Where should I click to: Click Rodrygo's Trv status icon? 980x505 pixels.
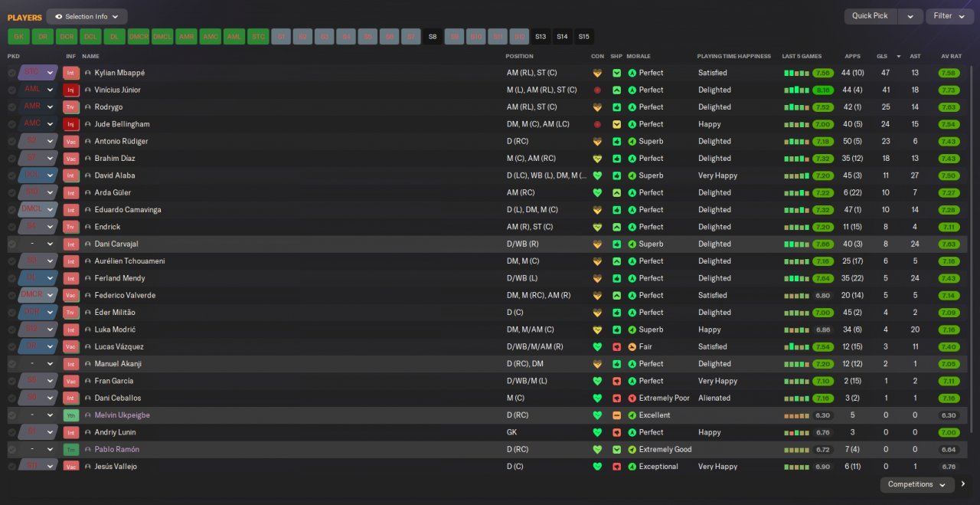[x=71, y=107]
